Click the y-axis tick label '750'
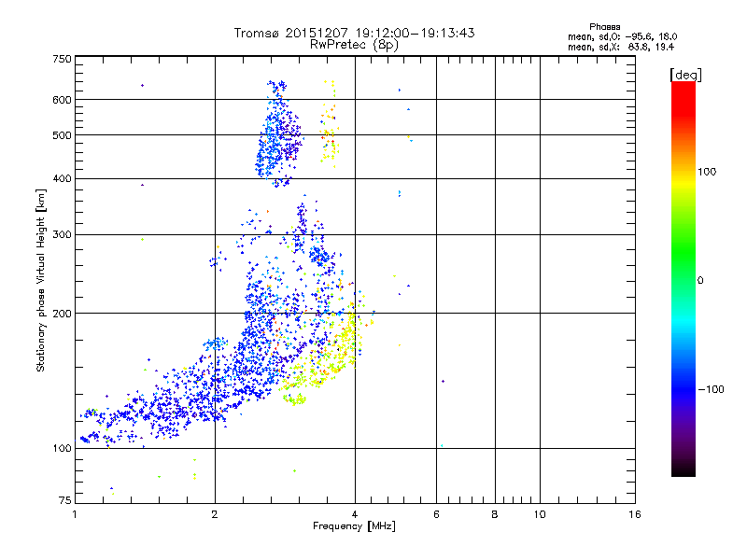The width and height of the screenshot is (747, 560). (63, 59)
